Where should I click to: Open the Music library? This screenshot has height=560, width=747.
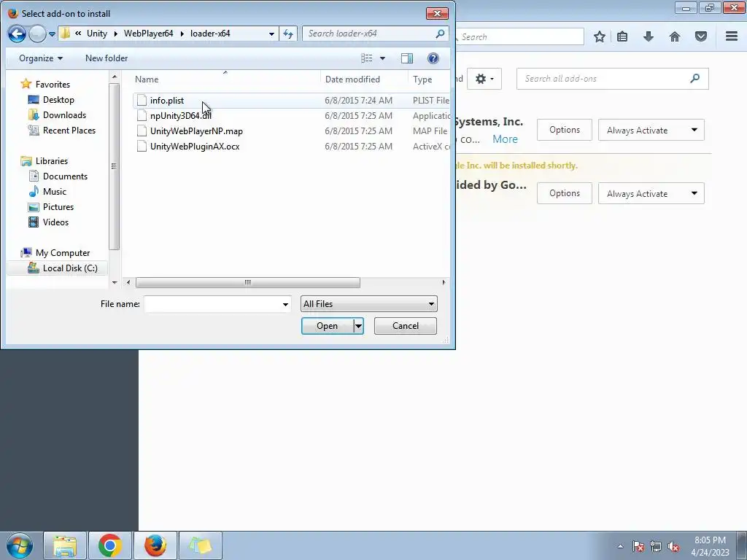pyautogui.click(x=54, y=192)
